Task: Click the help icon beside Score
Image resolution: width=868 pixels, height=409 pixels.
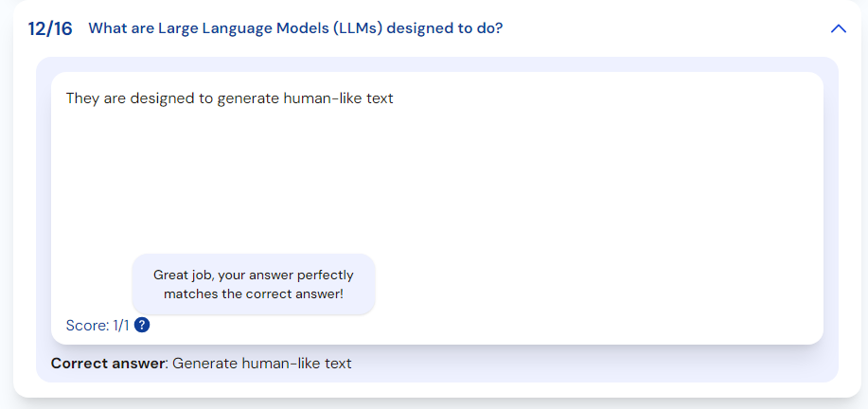Action: pyautogui.click(x=142, y=325)
